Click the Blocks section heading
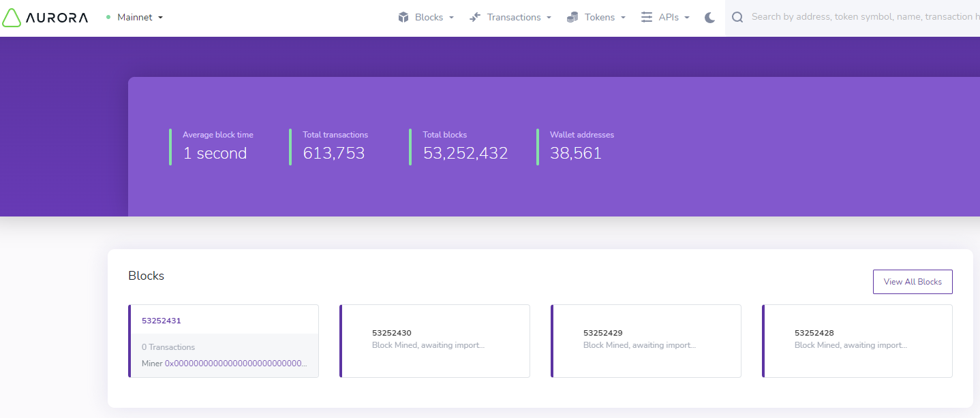Viewport: 980px width, 418px height. [147, 276]
